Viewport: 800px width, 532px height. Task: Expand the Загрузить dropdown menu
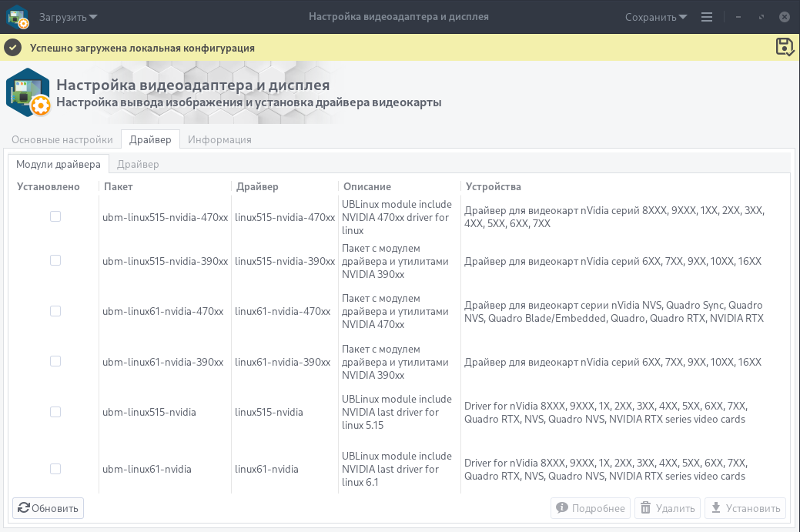pyautogui.click(x=69, y=17)
